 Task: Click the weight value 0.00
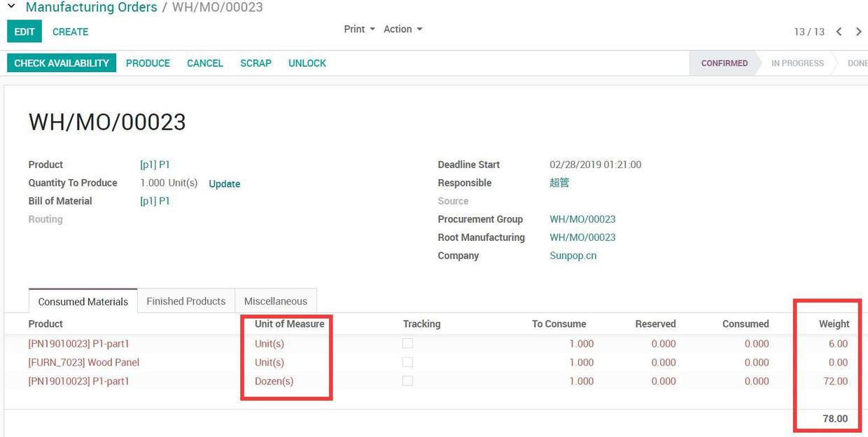pos(838,362)
